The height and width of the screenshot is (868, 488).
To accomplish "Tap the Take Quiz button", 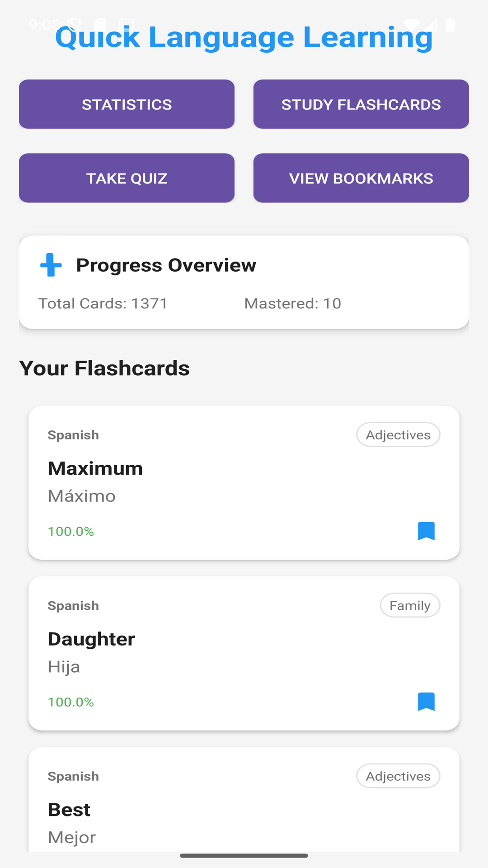I will (127, 178).
